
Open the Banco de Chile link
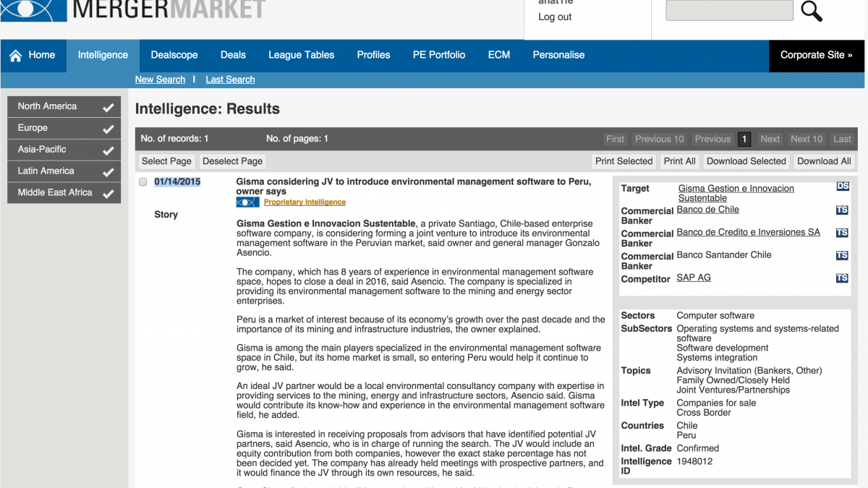[x=708, y=210]
